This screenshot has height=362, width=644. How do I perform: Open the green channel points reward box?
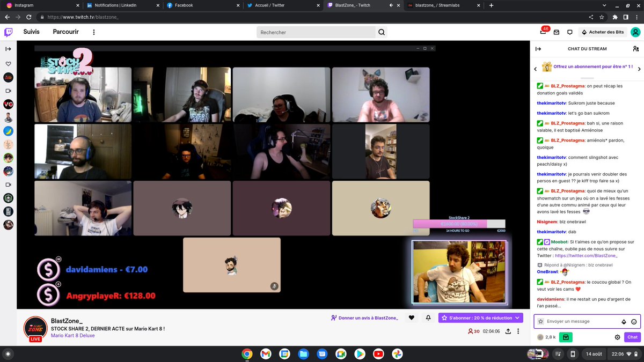coord(566,337)
